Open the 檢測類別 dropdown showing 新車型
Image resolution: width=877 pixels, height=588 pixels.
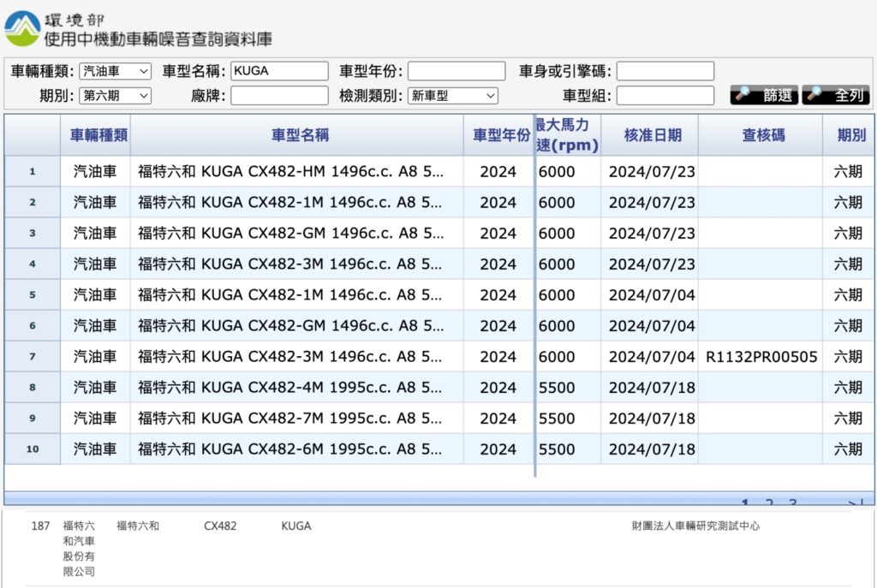(452, 96)
